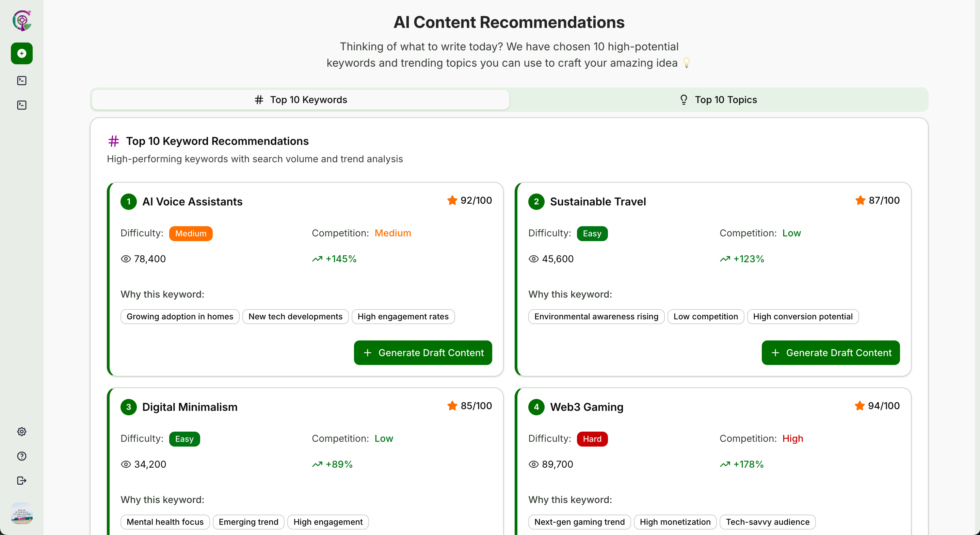Switch to the Top 10 Keywords tab

pos(301,100)
